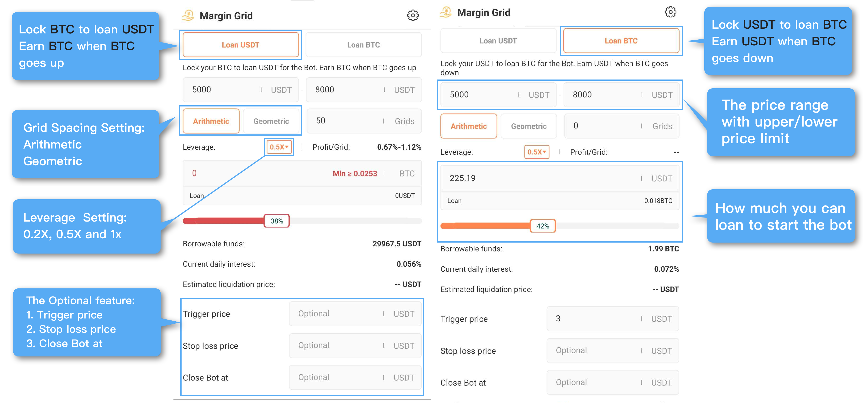This screenshot has width=868, height=403.
Task: Select Loan BTC tab in right panel
Action: click(x=621, y=41)
